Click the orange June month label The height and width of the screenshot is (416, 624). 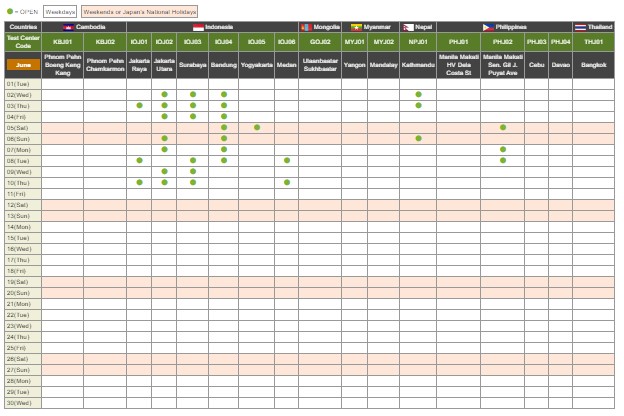click(x=23, y=64)
